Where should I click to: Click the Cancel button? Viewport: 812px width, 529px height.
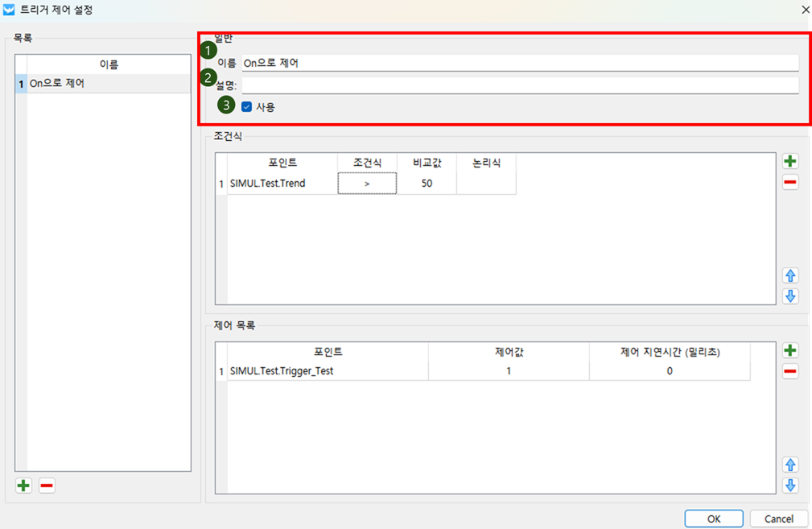coord(778,519)
